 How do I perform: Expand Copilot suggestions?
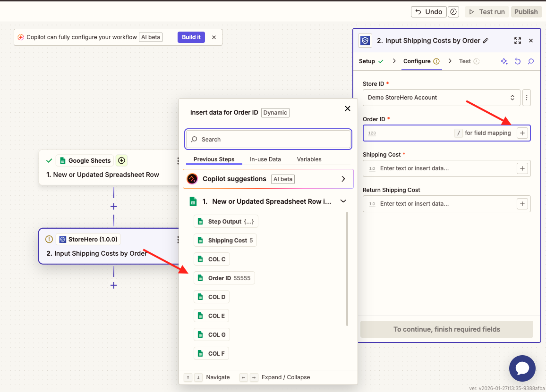pyautogui.click(x=343, y=179)
